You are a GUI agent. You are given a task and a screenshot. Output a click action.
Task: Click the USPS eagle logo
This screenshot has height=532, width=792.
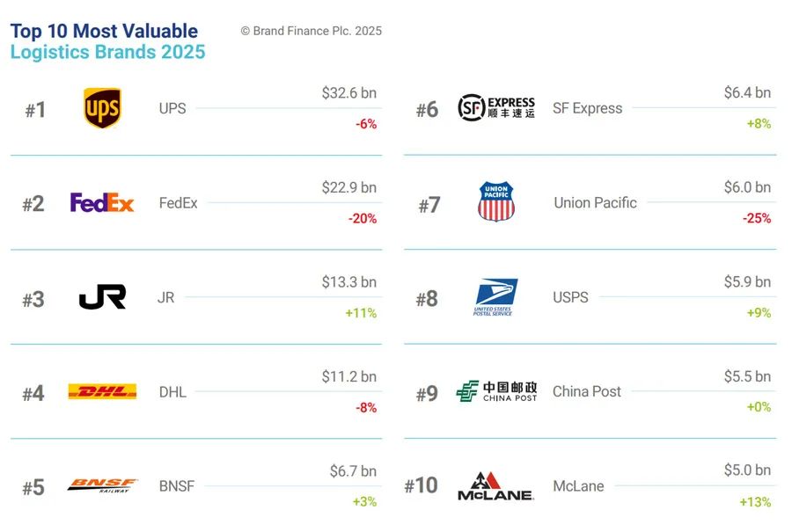coord(495,297)
